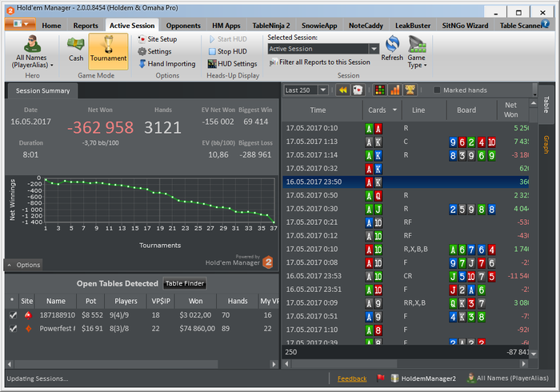Screen dimensions: 560x392
Task: Sort open tables by the Pot column
Action: 90,301
